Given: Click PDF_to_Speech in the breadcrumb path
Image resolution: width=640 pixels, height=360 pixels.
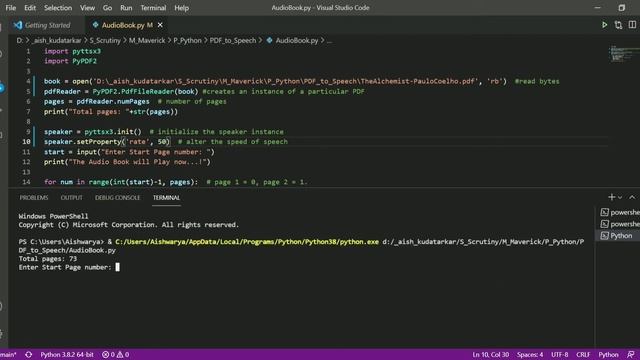Looking at the screenshot, I should 233,40.
